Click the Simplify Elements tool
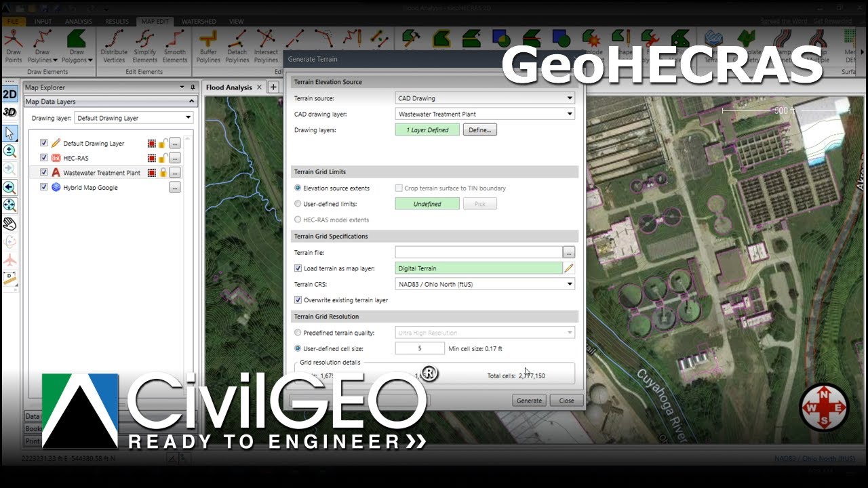 pyautogui.click(x=144, y=46)
